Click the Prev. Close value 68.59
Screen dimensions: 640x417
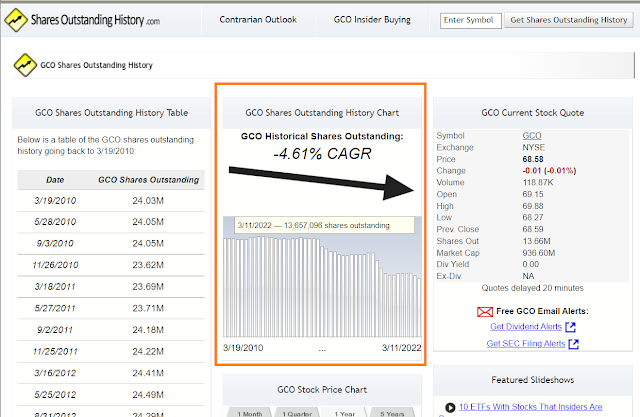click(x=533, y=229)
